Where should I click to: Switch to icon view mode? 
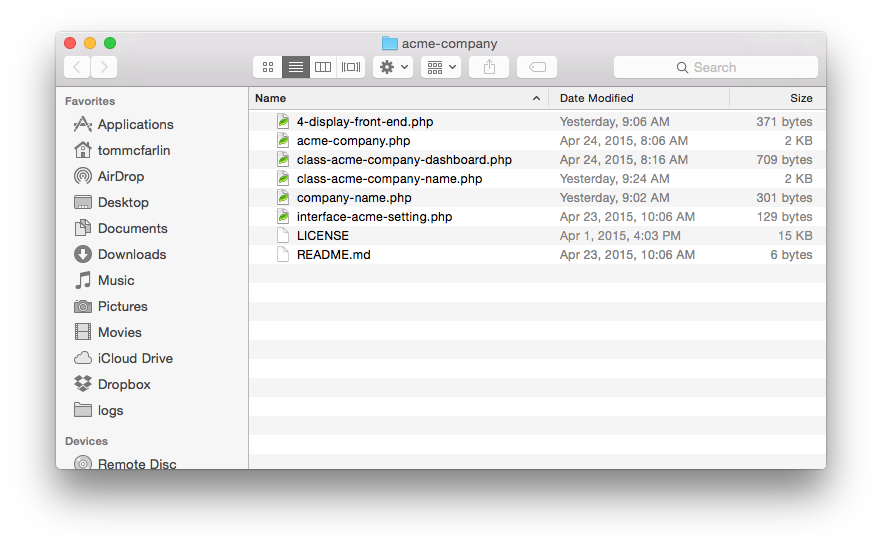268,68
